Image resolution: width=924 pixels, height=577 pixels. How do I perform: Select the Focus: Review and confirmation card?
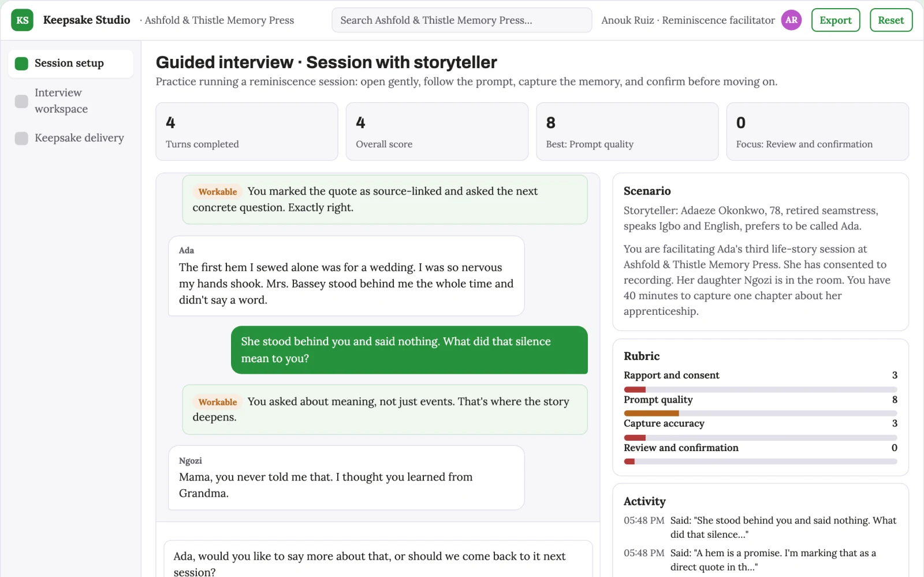817,132
